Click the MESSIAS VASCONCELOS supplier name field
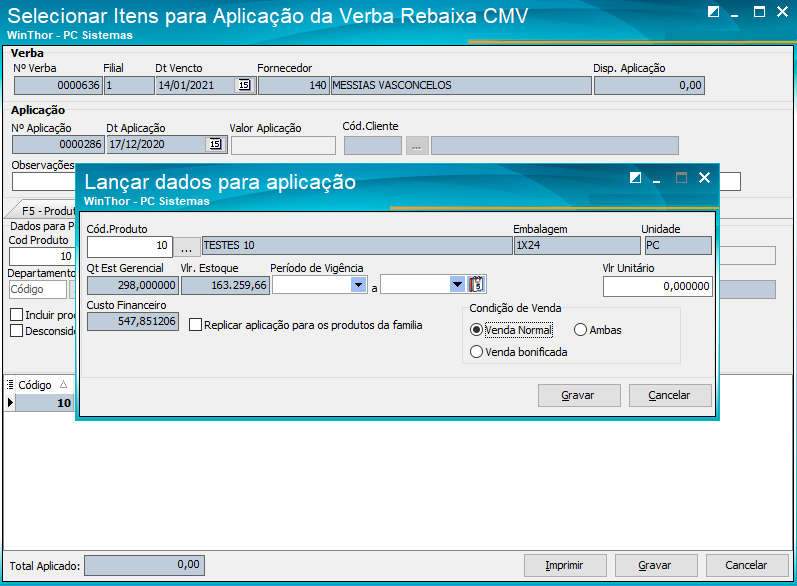The width and height of the screenshot is (797, 586). click(x=461, y=85)
